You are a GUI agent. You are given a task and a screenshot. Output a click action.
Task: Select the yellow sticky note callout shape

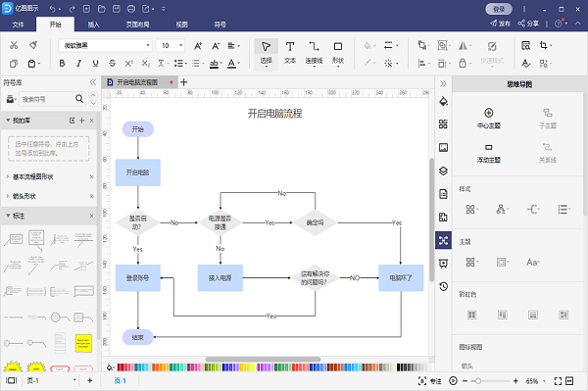point(83,343)
